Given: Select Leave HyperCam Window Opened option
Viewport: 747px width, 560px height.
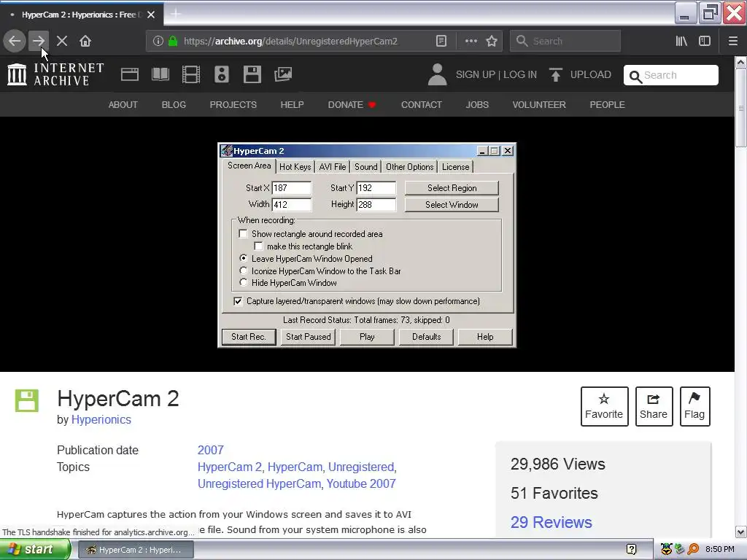Looking at the screenshot, I should point(244,259).
